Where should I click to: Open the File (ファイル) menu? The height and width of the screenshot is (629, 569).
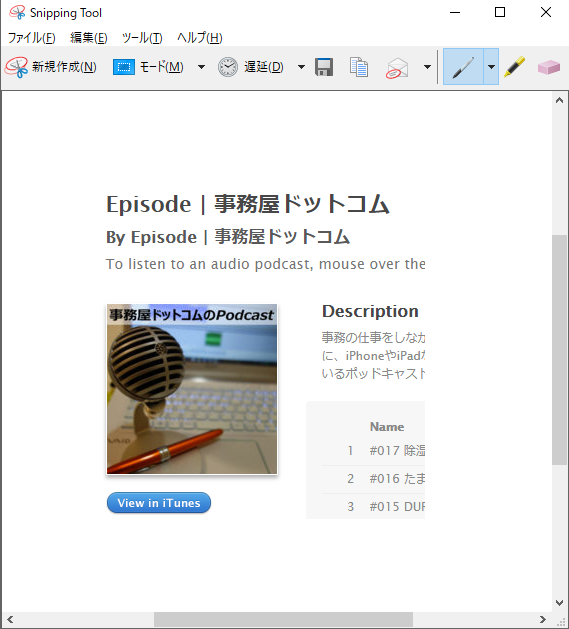(x=32, y=38)
